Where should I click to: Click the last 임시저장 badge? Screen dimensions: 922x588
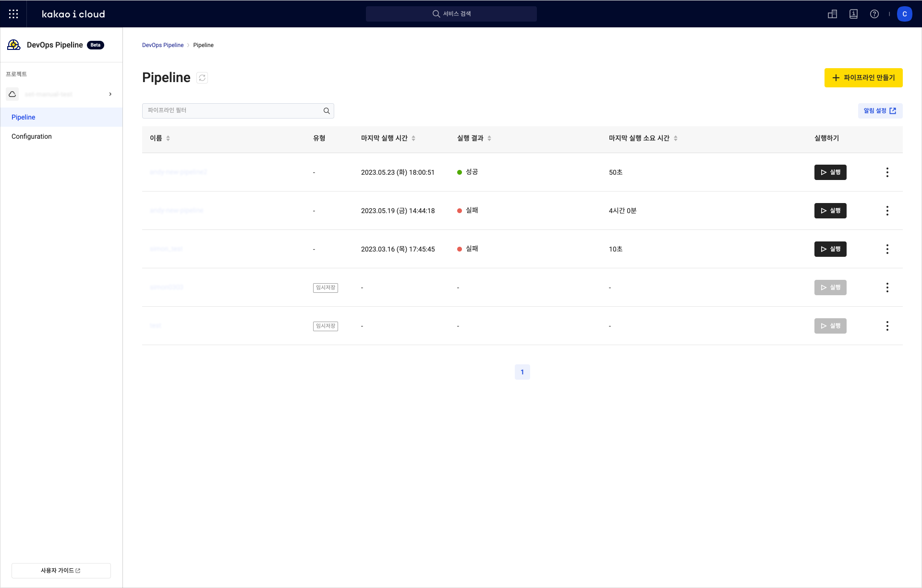pyautogui.click(x=326, y=326)
